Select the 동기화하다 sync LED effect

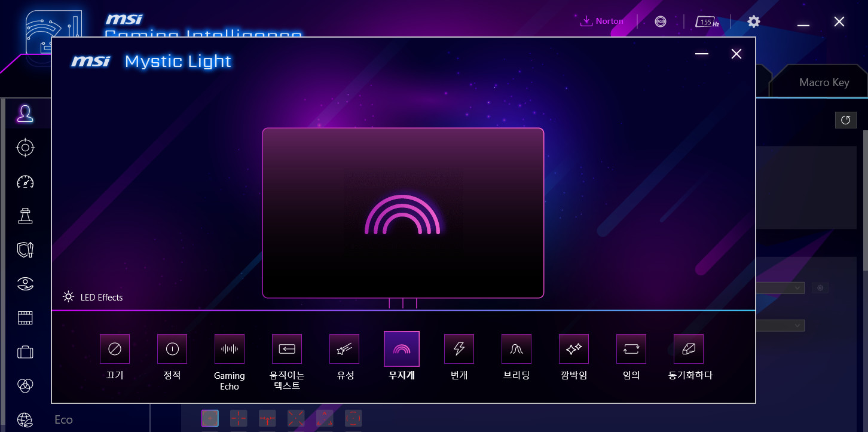(689, 349)
